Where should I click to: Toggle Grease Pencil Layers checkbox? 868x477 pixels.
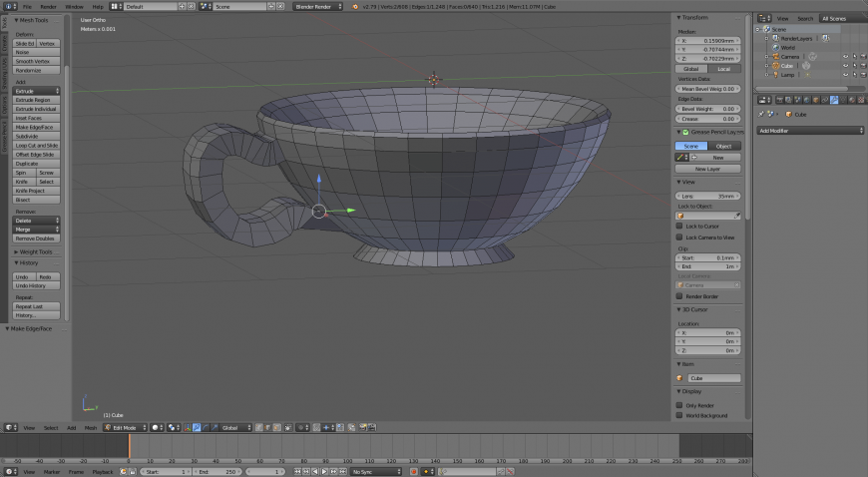(685, 132)
